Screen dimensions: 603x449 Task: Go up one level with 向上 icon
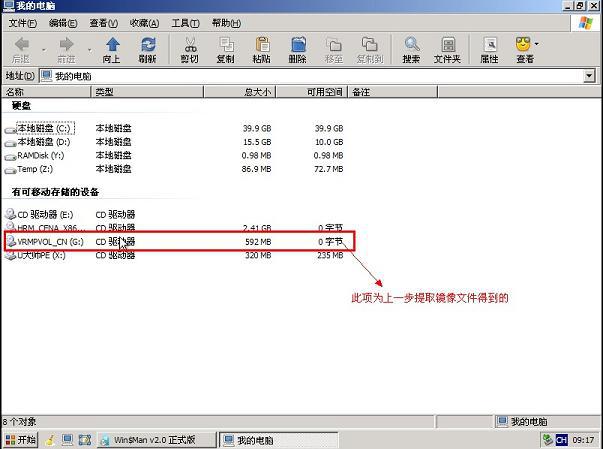pos(112,45)
